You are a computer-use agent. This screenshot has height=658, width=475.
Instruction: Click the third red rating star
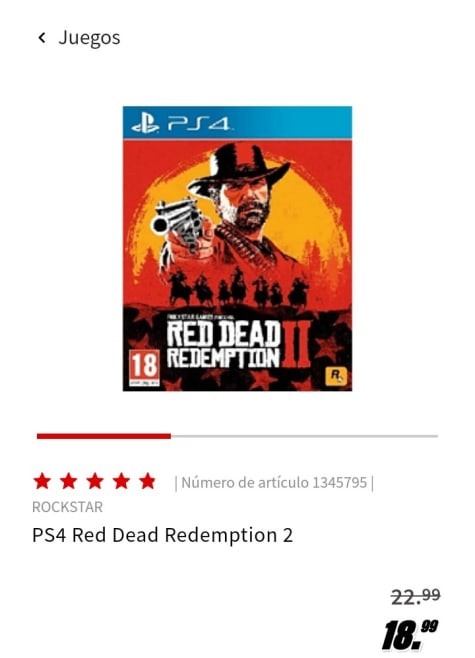(x=95, y=481)
